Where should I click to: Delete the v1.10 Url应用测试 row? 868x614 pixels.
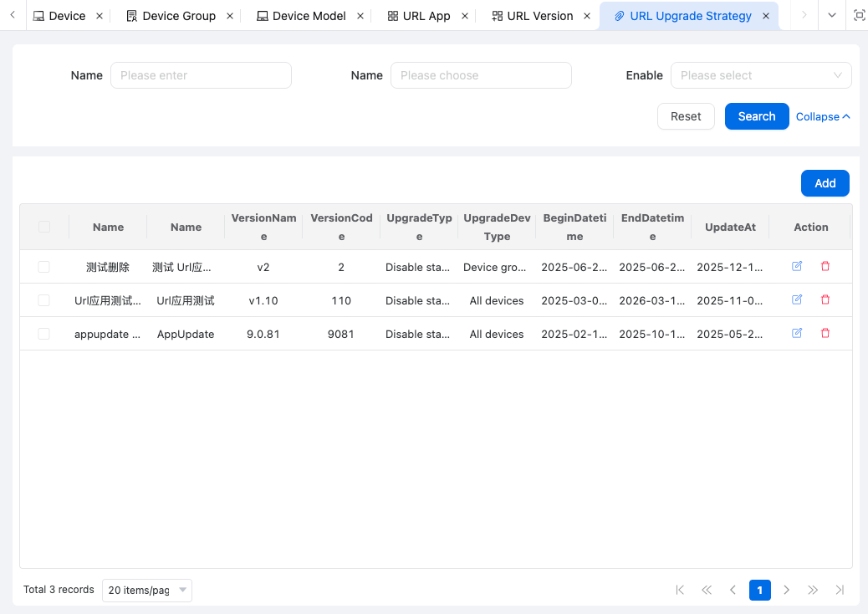point(825,299)
